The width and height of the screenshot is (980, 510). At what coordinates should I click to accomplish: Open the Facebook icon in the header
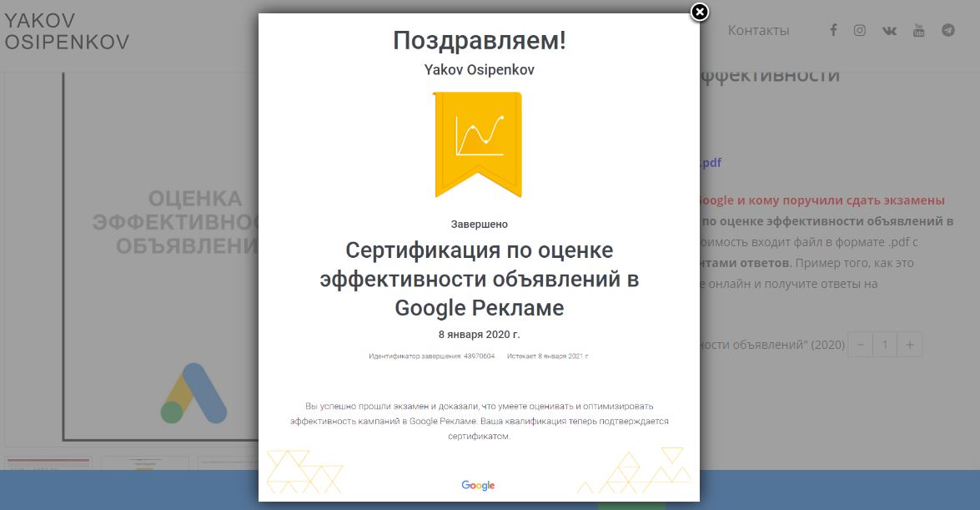833,30
